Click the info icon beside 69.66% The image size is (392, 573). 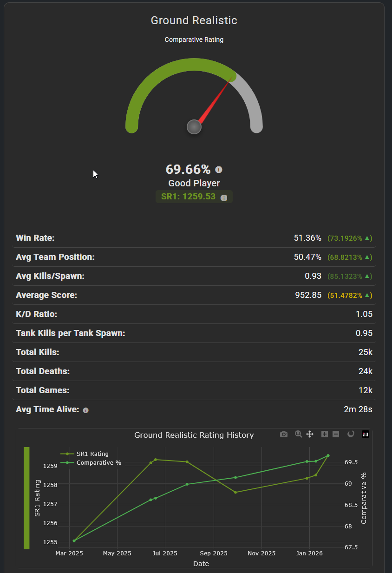coord(219,170)
